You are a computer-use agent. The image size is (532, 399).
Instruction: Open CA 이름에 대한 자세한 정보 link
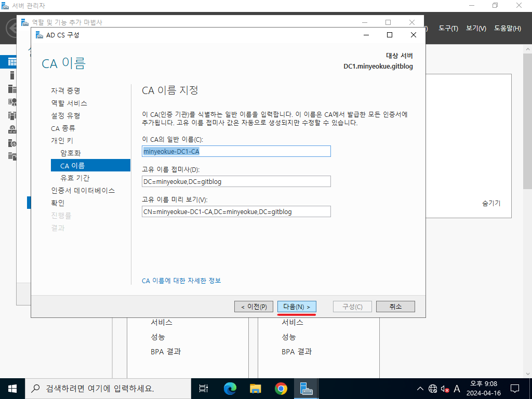pos(181,281)
